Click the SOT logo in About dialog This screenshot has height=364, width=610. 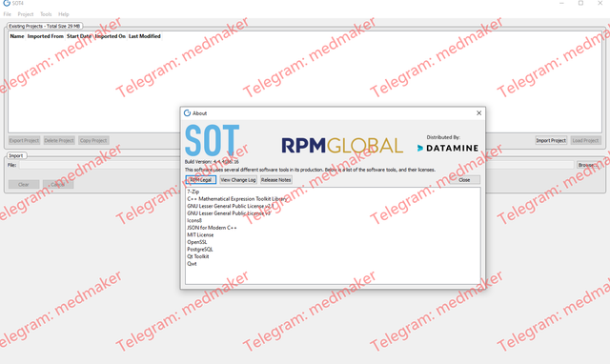pos(212,140)
